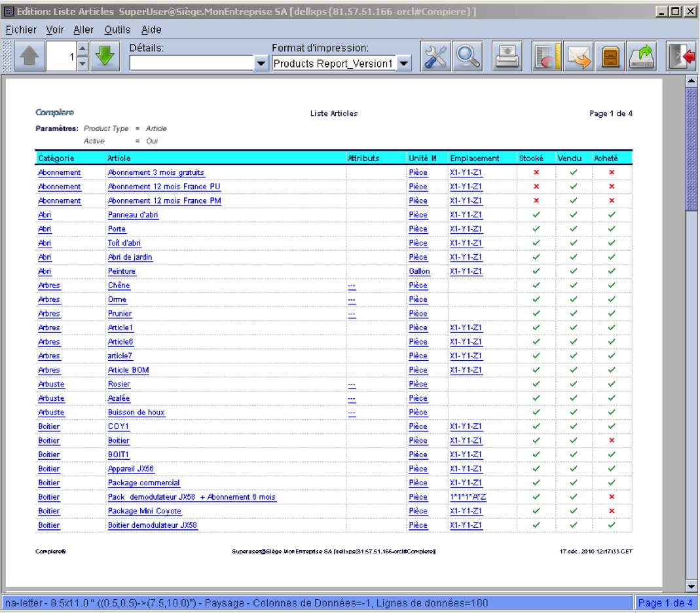Click the Unité M column header

(x=422, y=158)
